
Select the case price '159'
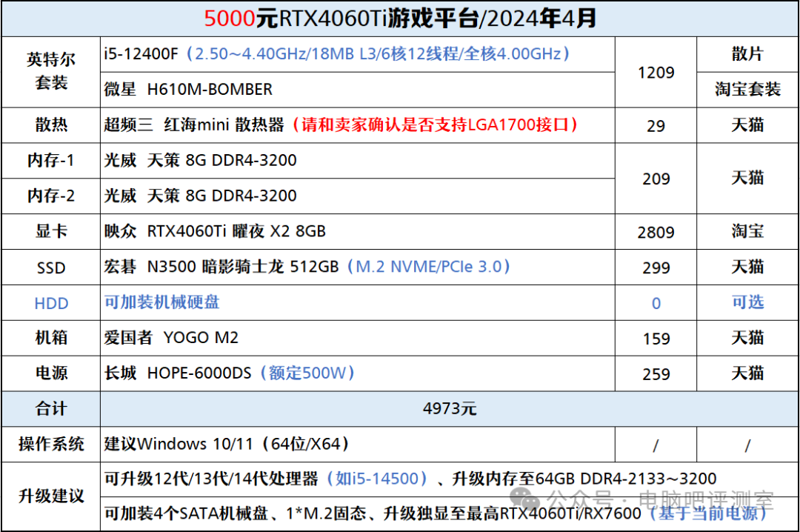coord(656,338)
